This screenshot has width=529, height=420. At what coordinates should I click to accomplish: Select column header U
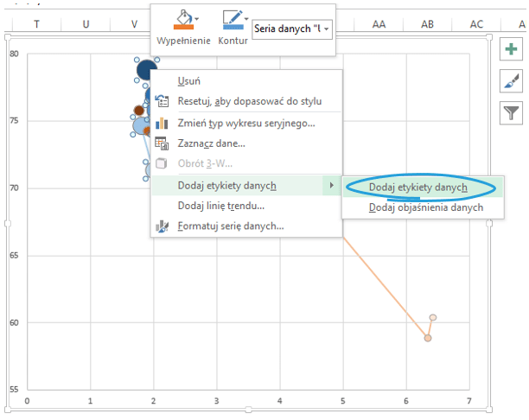(85, 25)
